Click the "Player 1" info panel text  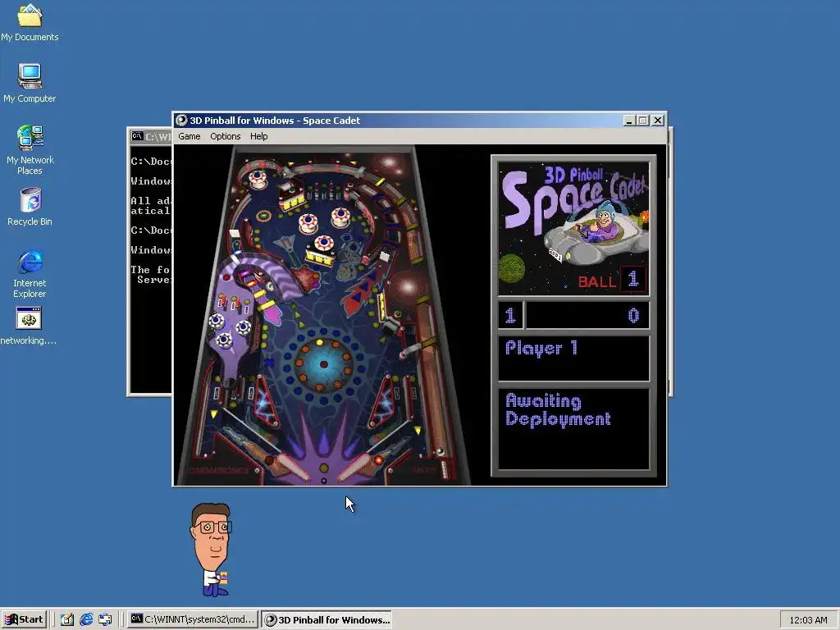(541, 348)
